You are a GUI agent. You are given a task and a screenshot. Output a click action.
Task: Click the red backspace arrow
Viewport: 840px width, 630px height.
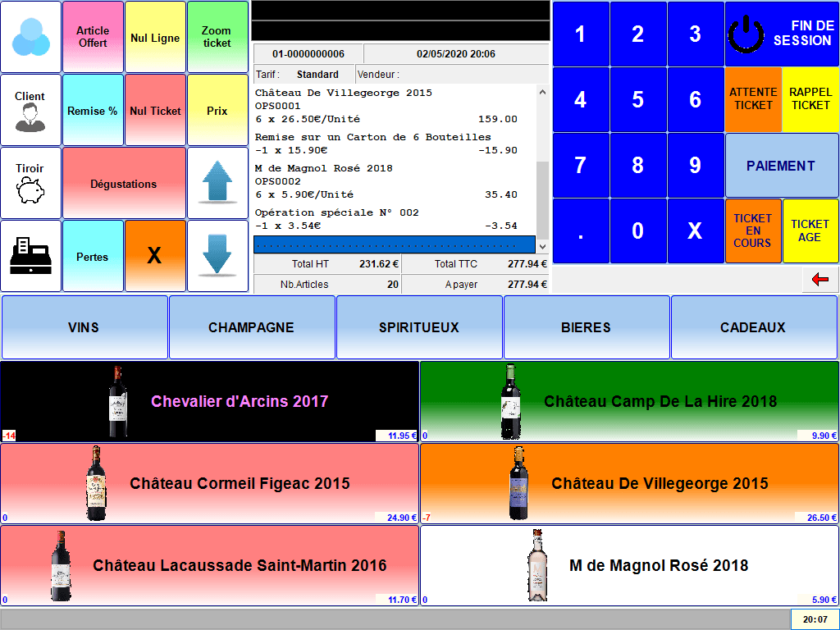(x=820, y=279)
